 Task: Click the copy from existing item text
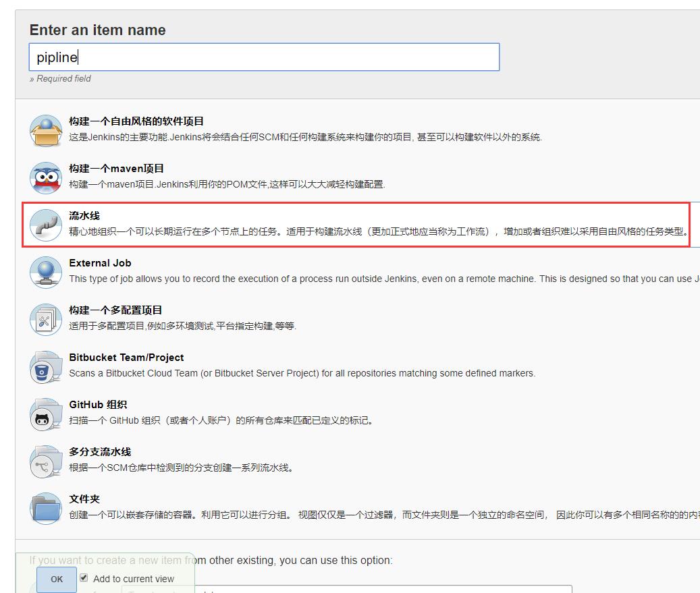point(211,561)
